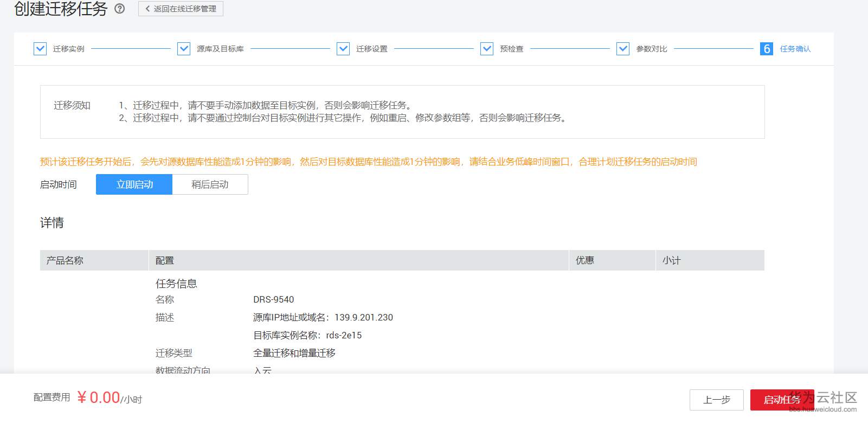
Task: Click the 启动任务 start task button
Action: 782,400
